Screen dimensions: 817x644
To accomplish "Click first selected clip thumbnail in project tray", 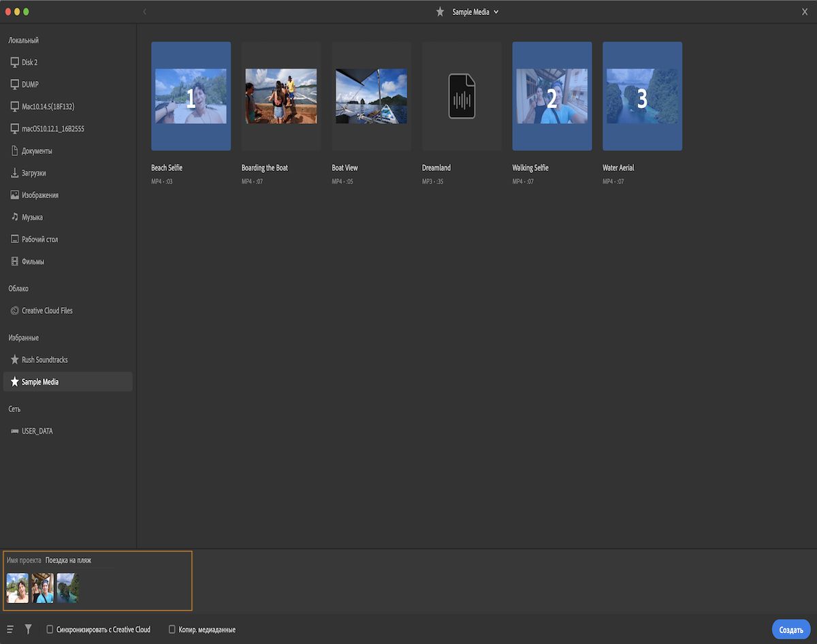I will click(18, 588).
